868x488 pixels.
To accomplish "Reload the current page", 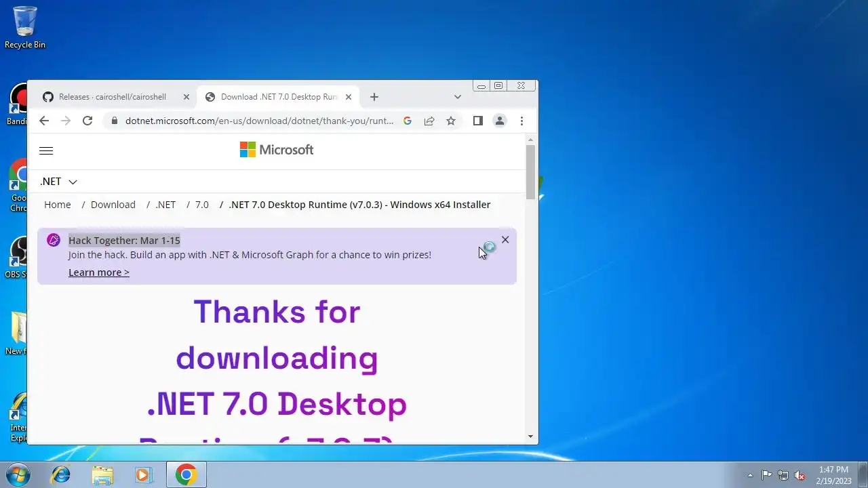I will 87,121.
